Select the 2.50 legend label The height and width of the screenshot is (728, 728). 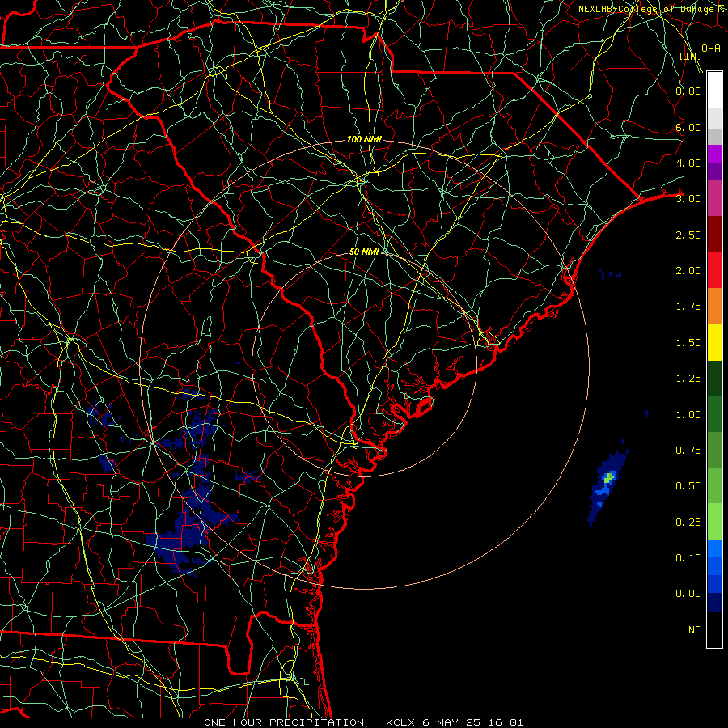pos(688,235)
